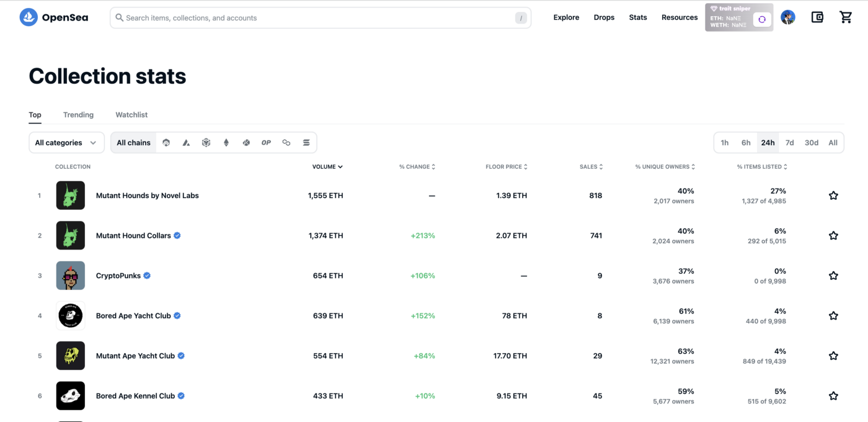Open the wallet icon in the header
The image size is (868, 422).
[817, 17]
